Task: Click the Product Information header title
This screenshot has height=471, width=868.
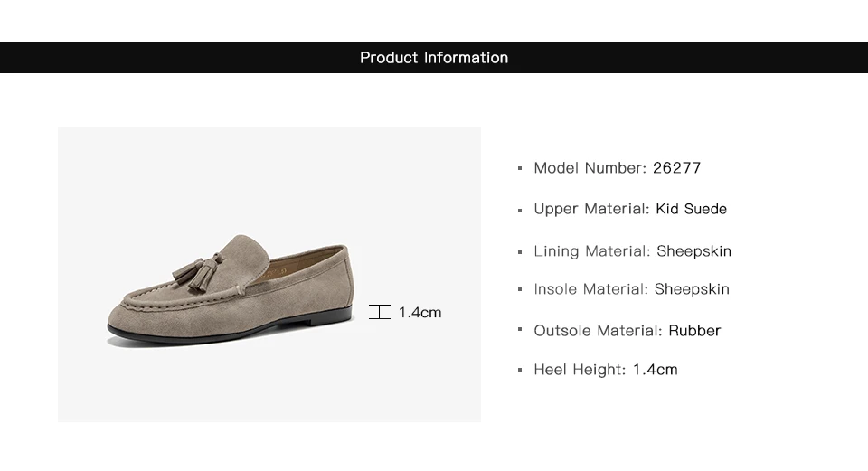Action: coord(434,58)
